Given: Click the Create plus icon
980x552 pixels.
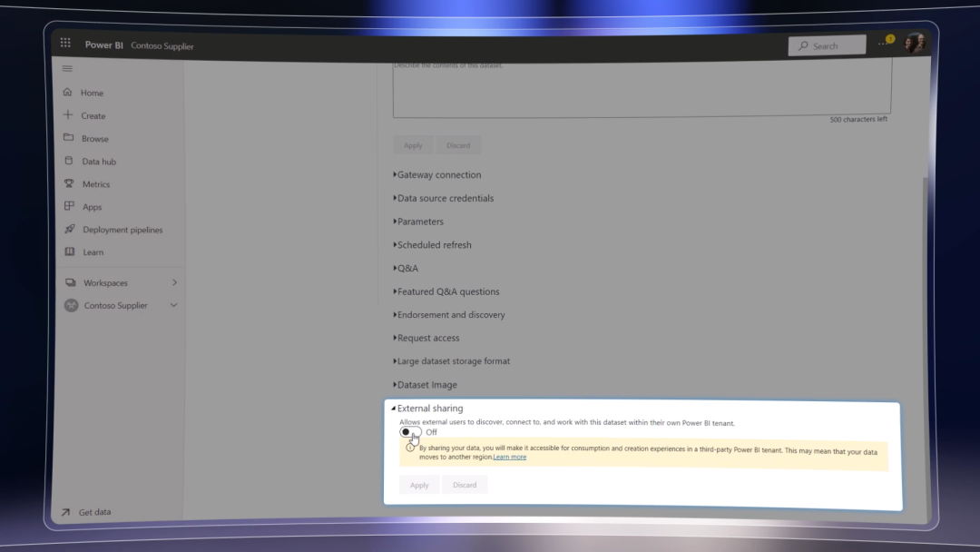Looking at the screenshot, I should point(68,115).
